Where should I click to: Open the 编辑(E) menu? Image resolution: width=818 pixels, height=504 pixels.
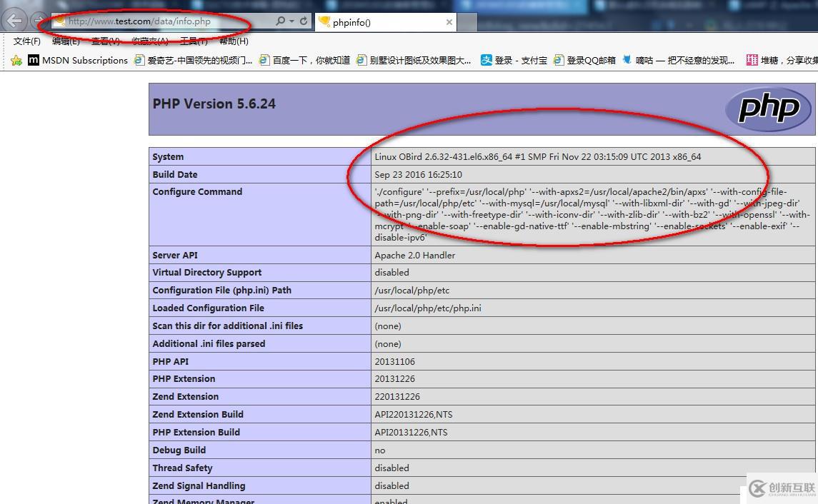(x=66, y=41)
